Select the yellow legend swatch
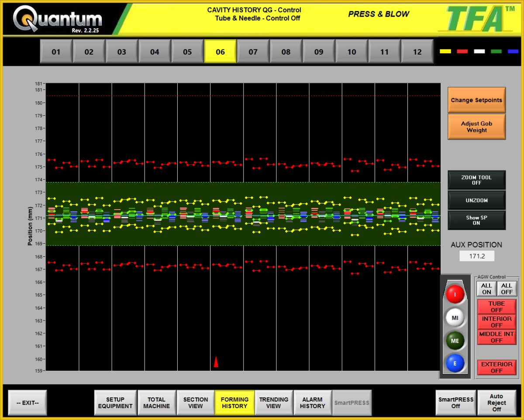Screen dimensions: 524x420 pos(445,52)
